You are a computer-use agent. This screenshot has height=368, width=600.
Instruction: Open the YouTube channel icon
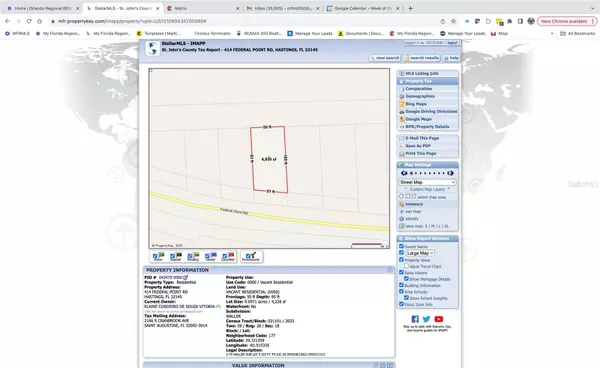pyautogui.click(x=439, y=319)
